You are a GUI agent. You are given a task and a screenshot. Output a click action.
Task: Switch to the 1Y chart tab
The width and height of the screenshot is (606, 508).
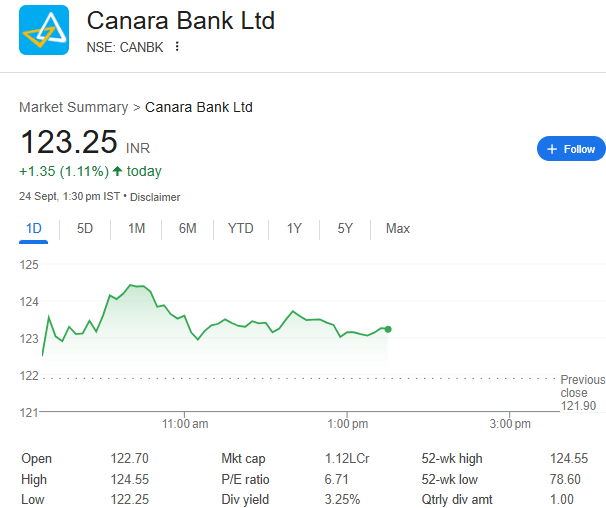pos(294,228)
